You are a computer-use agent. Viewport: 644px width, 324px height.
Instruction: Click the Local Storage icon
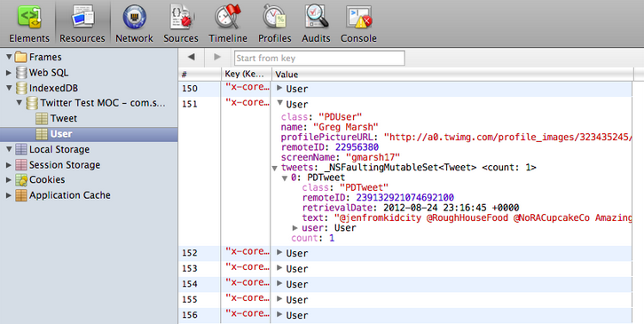[21, 149]
